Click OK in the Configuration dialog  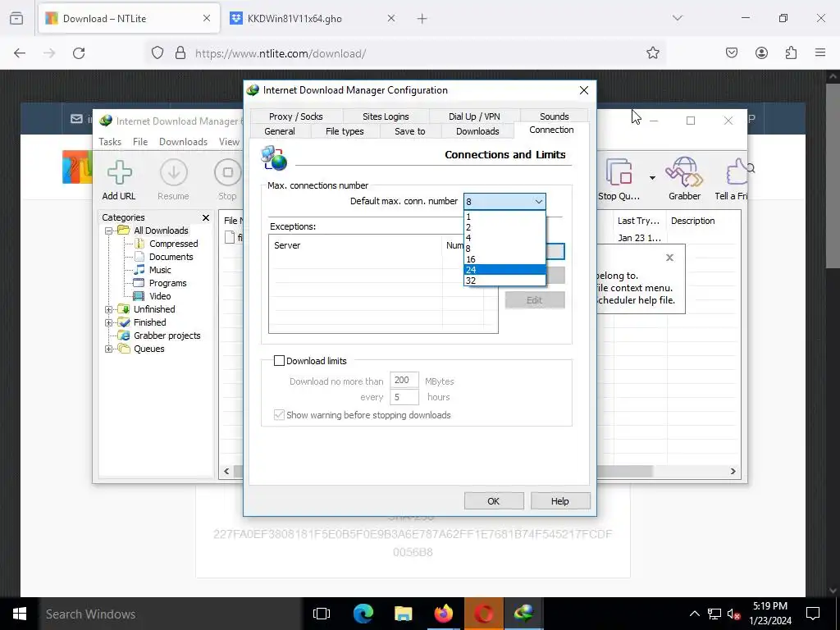click(x=493, y=501)
